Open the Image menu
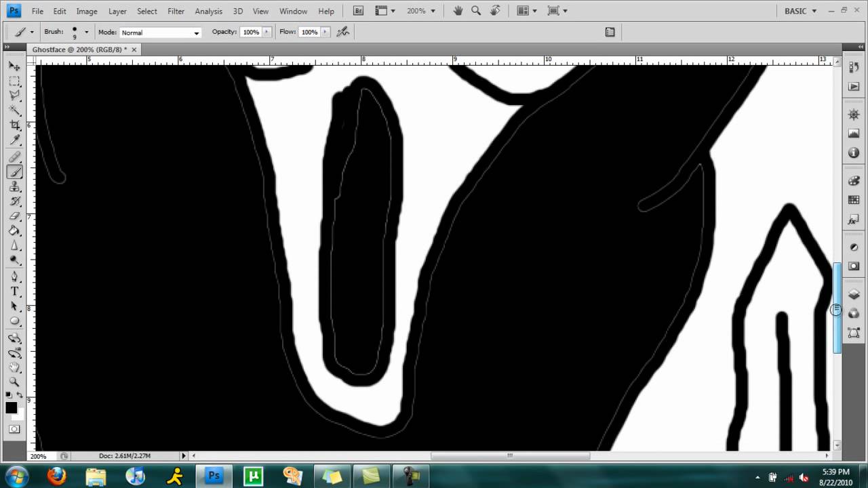The image size is (868, 488). (x=86, y=12)
